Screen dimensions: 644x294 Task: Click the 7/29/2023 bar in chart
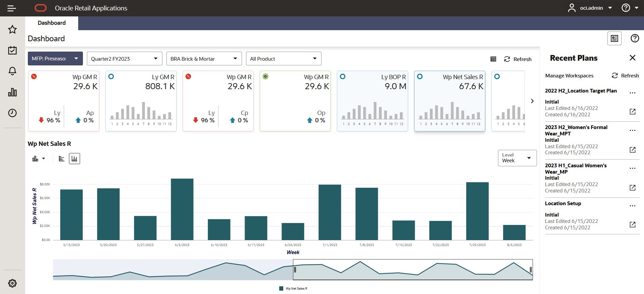pos(478,211)
